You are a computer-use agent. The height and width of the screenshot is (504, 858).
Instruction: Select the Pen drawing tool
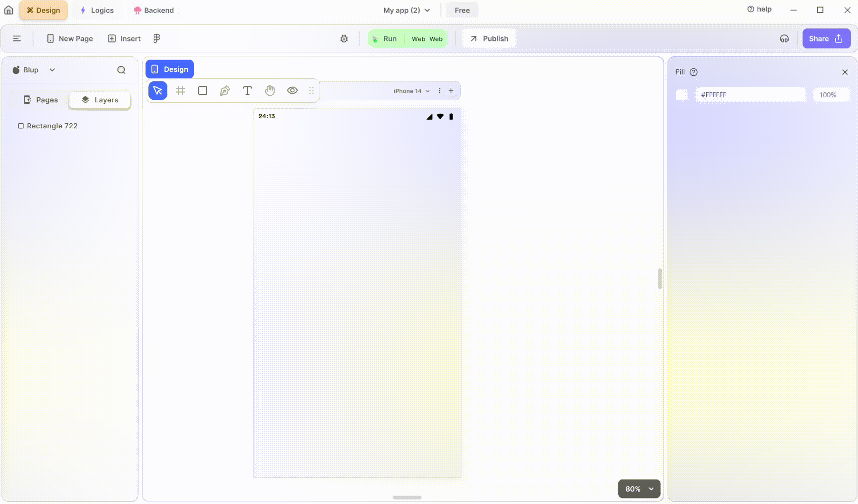[225, 91]
